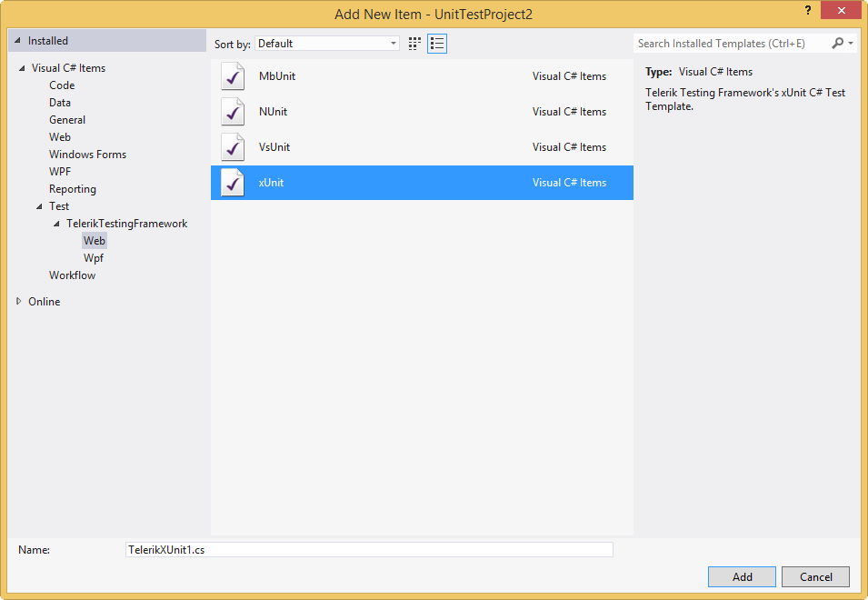This screenshot has width=868, height=600.
Task: Open the Sort by Default dropdown
Action: point(326,44)
